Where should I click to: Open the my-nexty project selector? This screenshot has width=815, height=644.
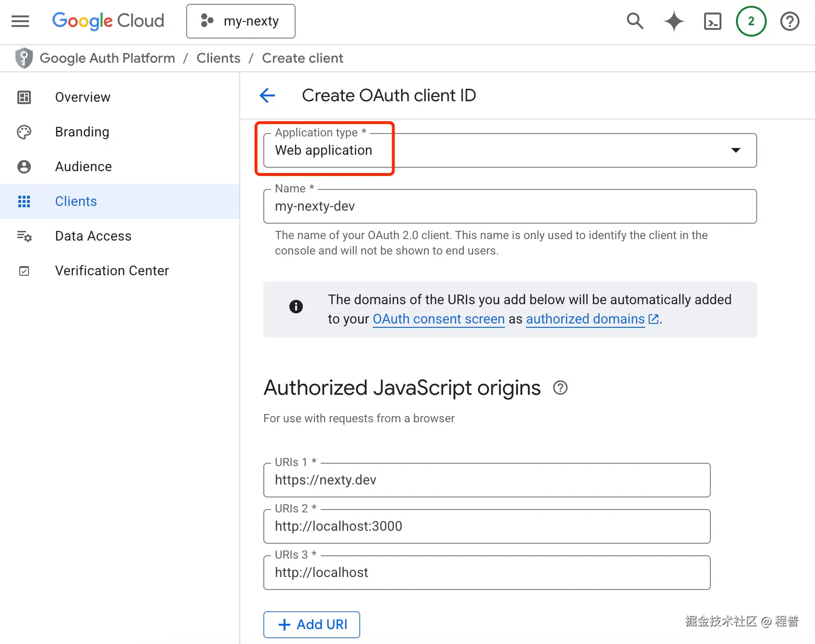241,21
